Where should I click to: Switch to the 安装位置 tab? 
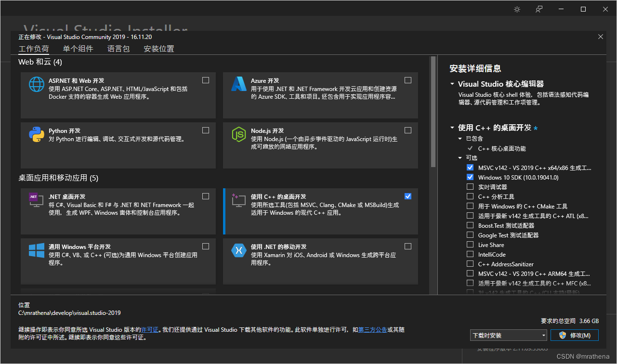[159, 49]
